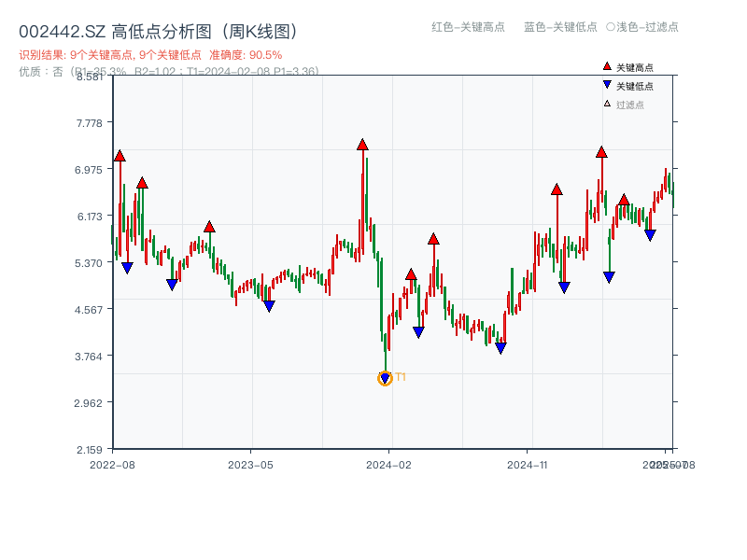Select the red key-high triangle near 6.0 in early 2023

click(x=209, y=227)
